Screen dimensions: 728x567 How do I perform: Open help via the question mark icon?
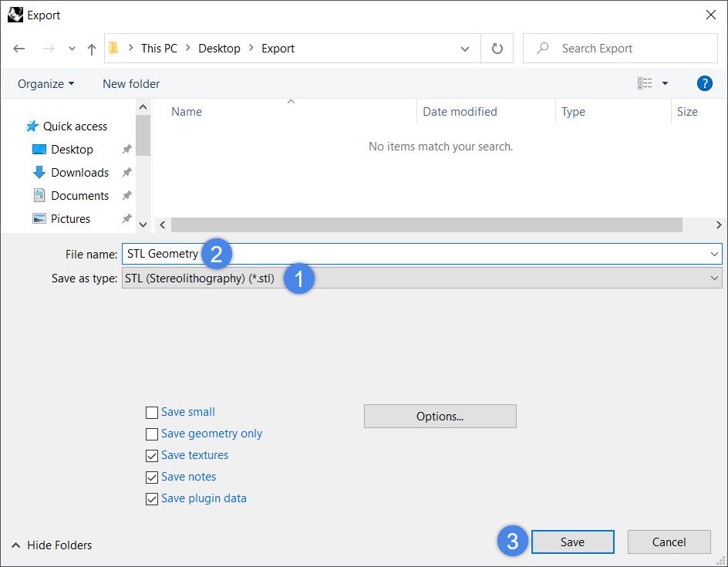(x=704, y=83)
